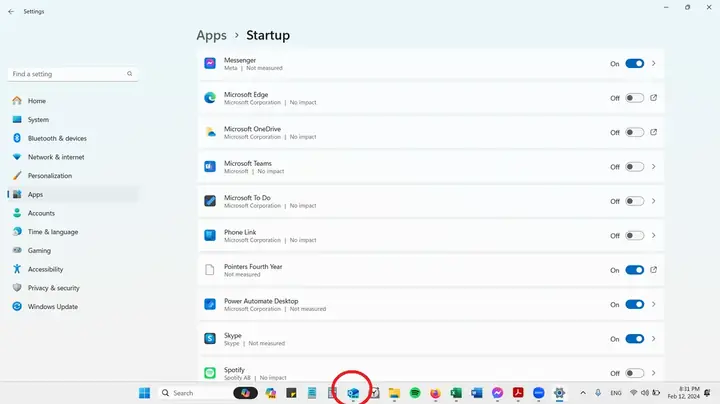Open Excel from the taskbar

[456, 393]
